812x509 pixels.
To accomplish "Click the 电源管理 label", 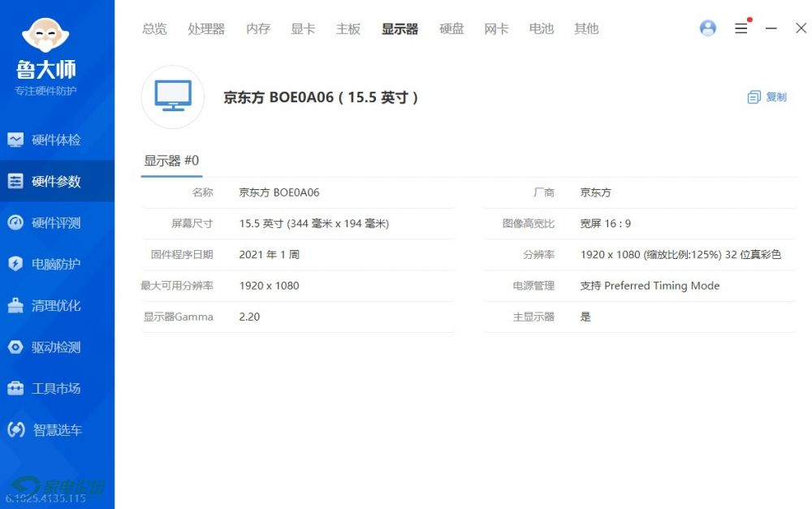I will (x=533, y=286).
